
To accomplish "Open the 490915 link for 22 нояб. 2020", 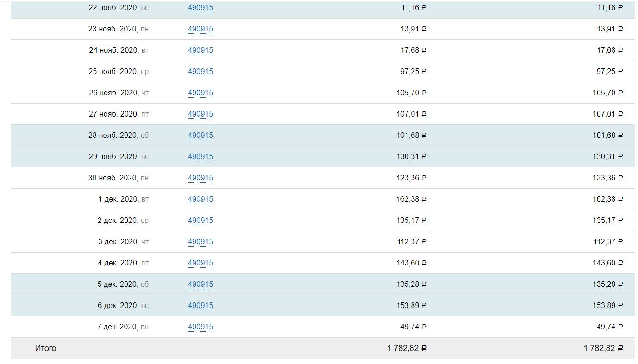I will (200, 8).
